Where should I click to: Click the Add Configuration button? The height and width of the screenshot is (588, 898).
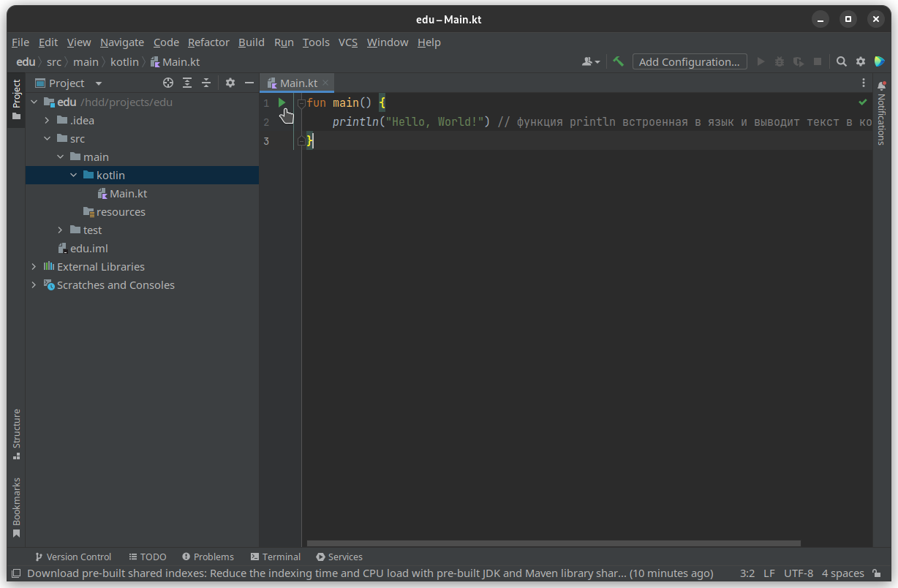click(x=690, y=62)
